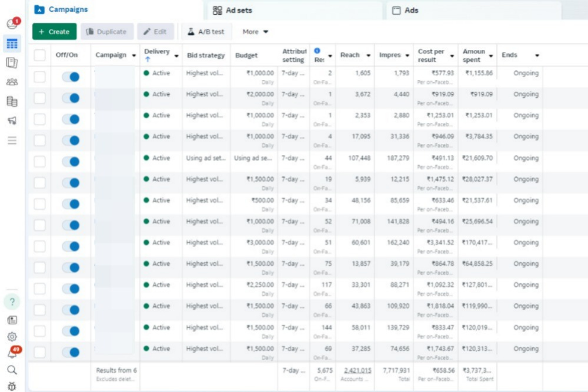Open the hamburger All tools menu icon
Screen dimensions: 588x392
pyautogui.click(x=12, y=140)
